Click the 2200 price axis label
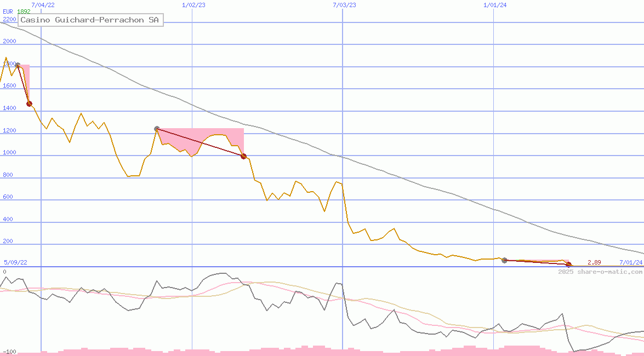This screenshot has width=644, height=356. coord(9,19)
